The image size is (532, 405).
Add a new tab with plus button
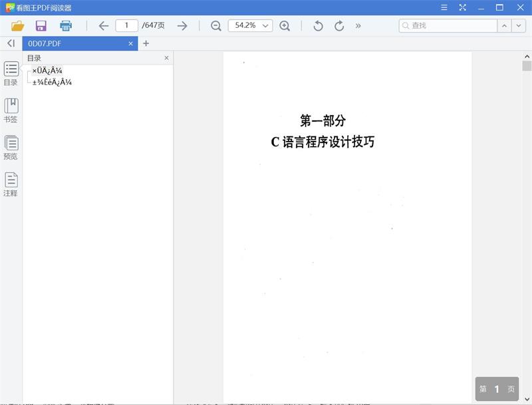click(x=146, y=43)
